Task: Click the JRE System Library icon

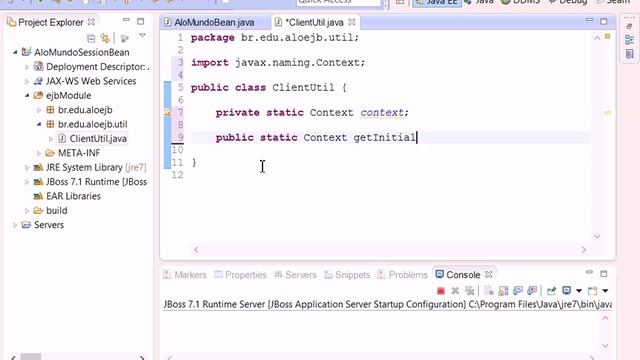Action: [38, 167]
